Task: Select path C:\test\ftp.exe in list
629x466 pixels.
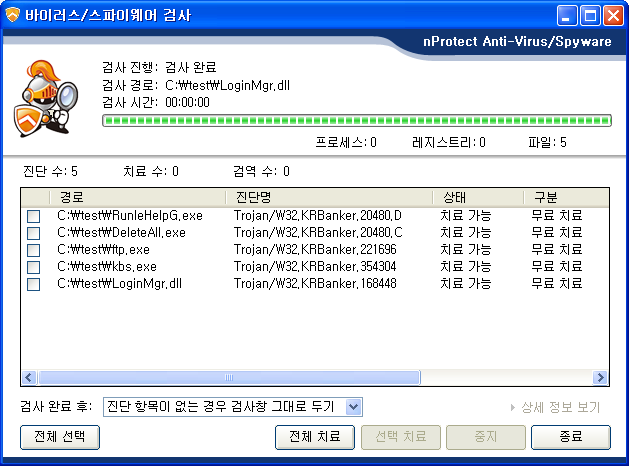Action: point(103,249)
